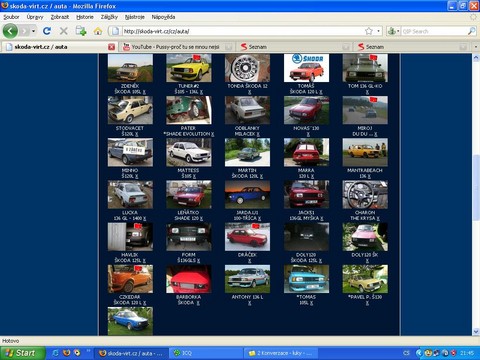Viewport: 480px width, 360px height.
Task: Open a new tab with the toolbar icon
Action: (x=81, y=31)
